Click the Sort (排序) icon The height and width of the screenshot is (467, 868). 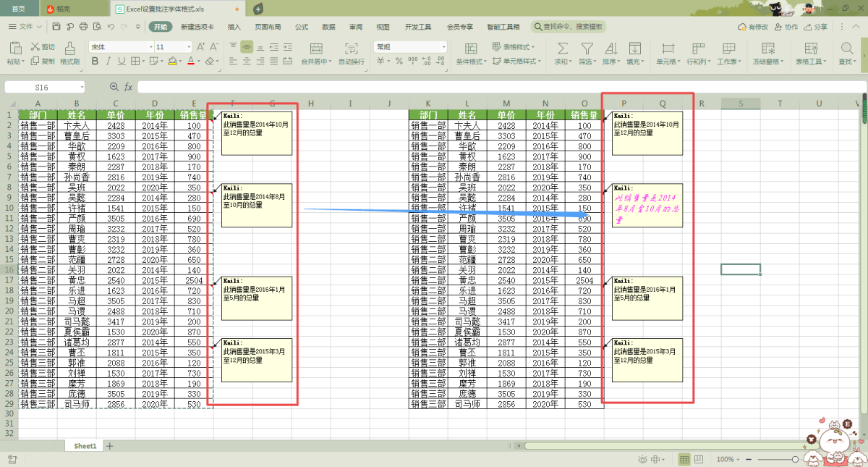tap(610, 49)
